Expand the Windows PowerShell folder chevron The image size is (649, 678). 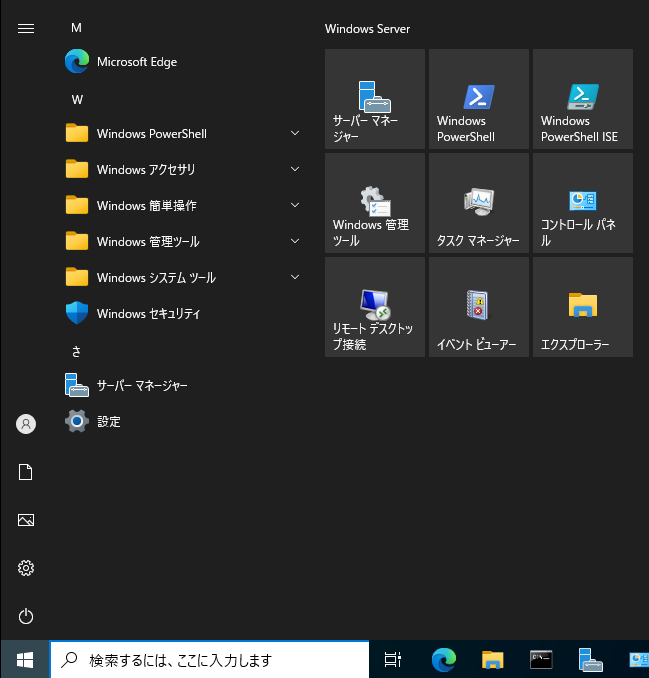[295, 133]
